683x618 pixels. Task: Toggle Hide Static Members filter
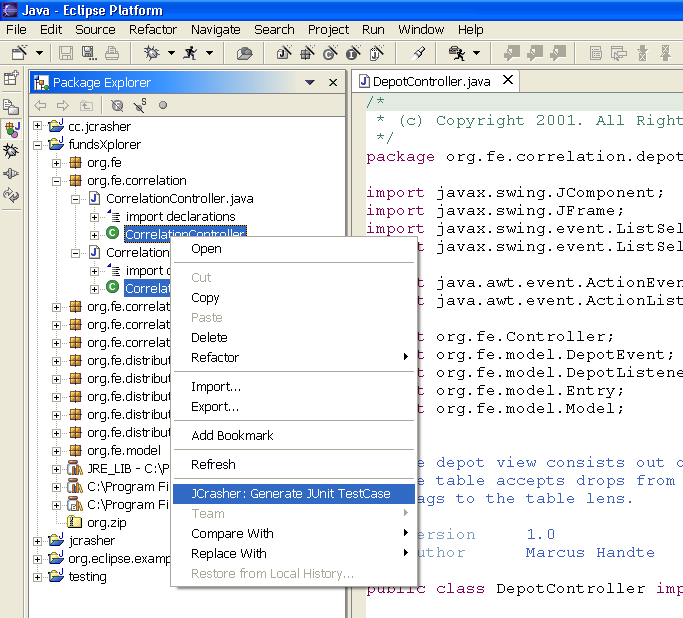point(140,105)
